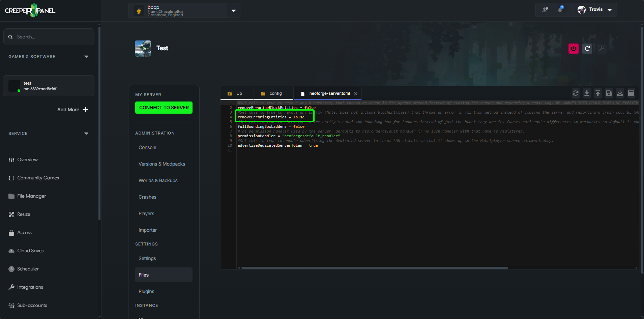Click the pink server power button
Viewport: 644px width, 319px height.
(x=573, y=49)
